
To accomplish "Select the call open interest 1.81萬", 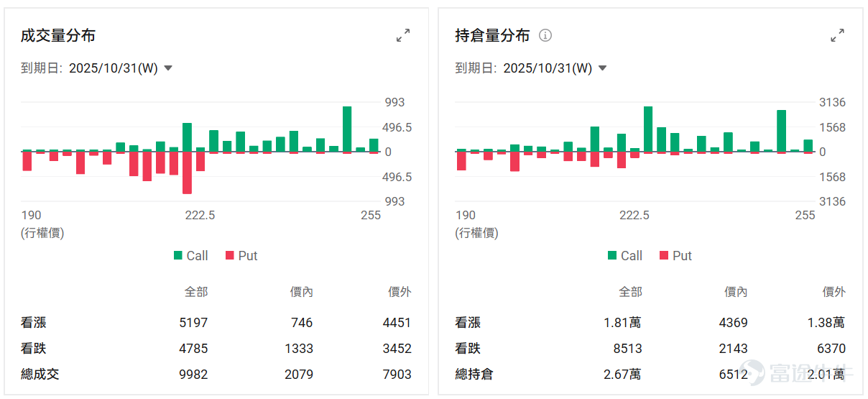I will (622, 323).
